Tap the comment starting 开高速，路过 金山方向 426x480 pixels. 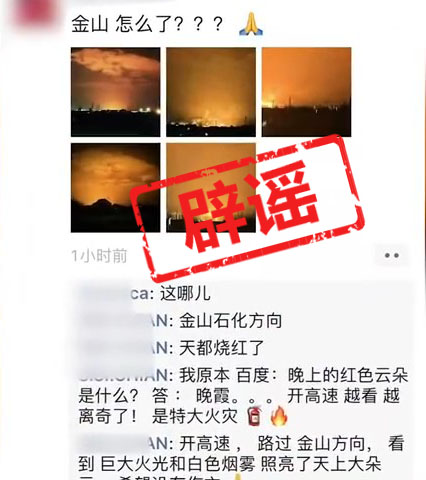[x=242, y=457]
